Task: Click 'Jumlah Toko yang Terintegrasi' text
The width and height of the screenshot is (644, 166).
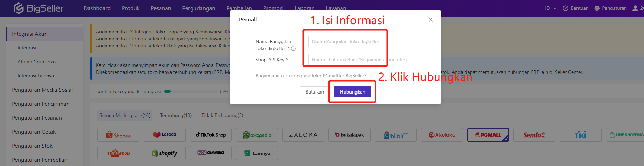Action: [x=128, y=91]
